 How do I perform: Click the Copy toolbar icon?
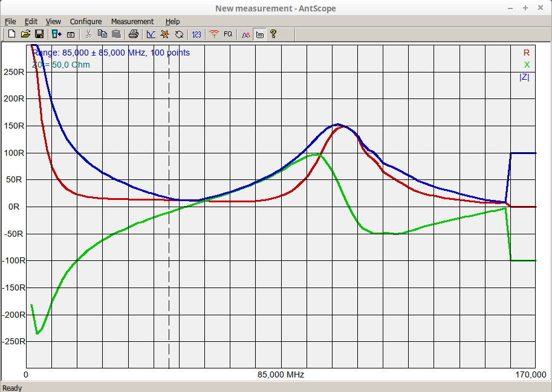[102, 34]
